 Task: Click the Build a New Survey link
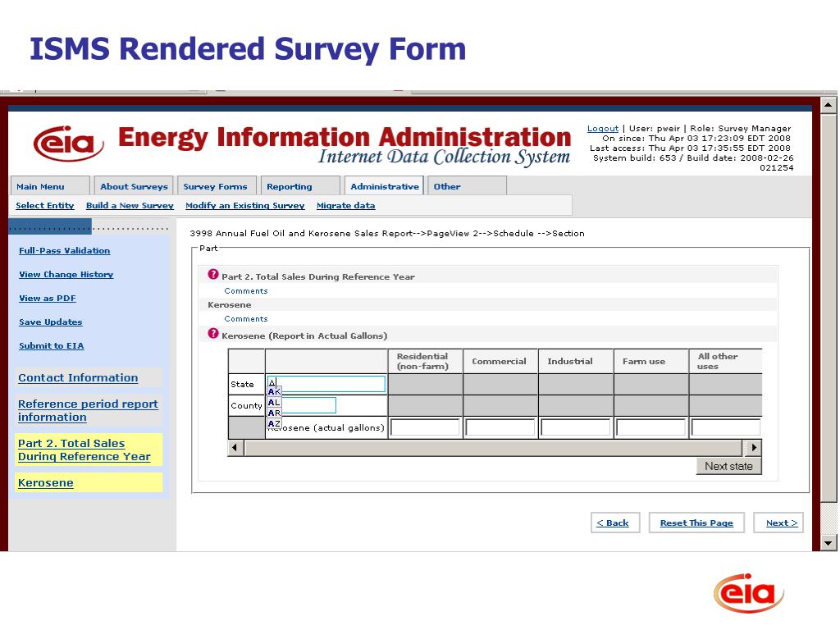pos(130,205)
